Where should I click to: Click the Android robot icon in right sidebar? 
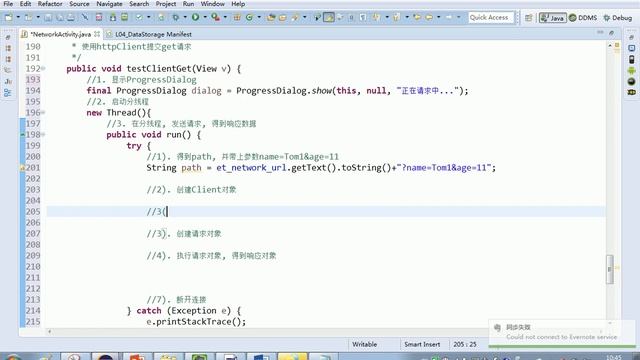click(631, 70)
